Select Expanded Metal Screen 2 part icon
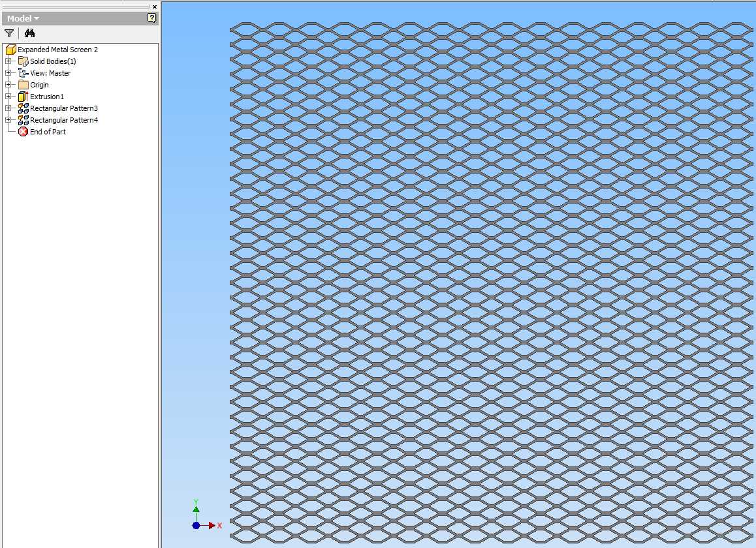756x548 pixels. [x=11, y=50]
